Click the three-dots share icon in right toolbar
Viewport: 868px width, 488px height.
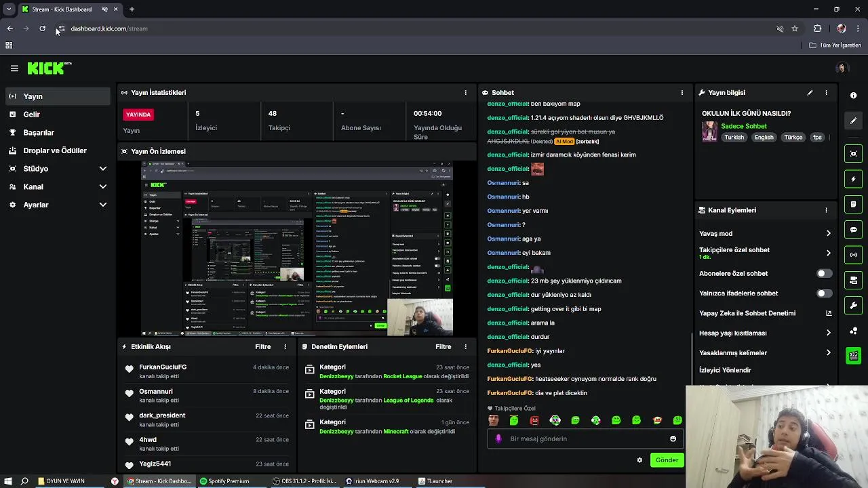pos(854,331)
